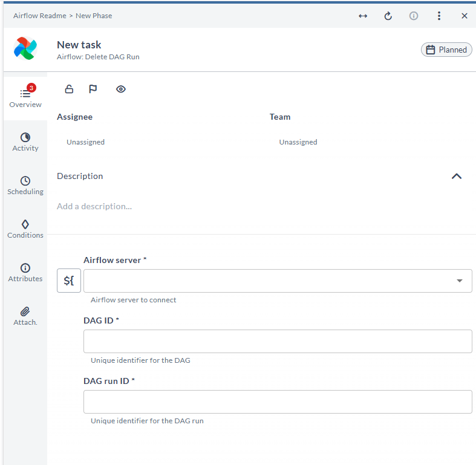This screenshot has width=476, height=465.
Task: Open the three-dot more options menu
Action: (x=439, y=16)
